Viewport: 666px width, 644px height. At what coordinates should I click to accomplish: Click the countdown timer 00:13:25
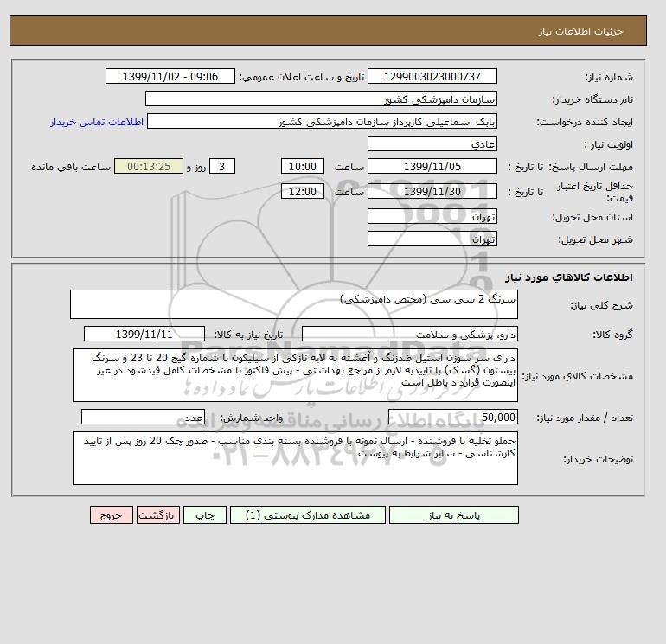[149, 167]
